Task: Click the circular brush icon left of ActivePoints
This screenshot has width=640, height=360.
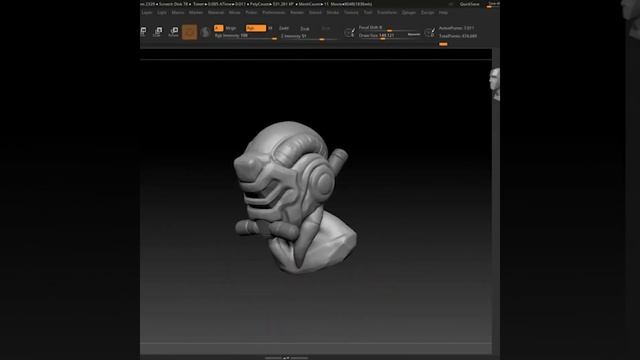Action: point(429,32)
